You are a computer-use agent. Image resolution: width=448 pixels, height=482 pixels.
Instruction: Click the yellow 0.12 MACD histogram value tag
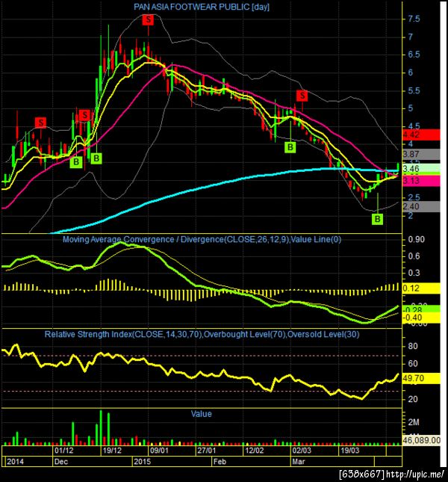click(x=420, y=288)
